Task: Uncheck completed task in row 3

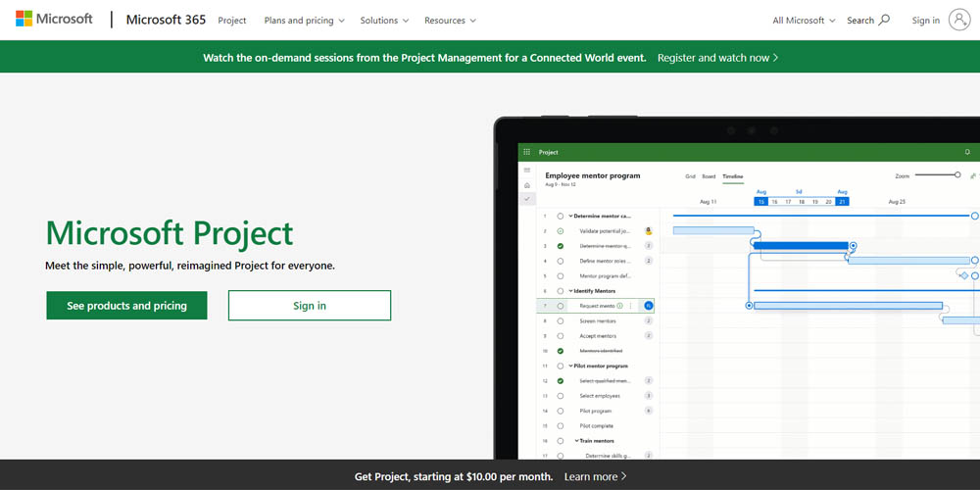Action: coord(560,246)
